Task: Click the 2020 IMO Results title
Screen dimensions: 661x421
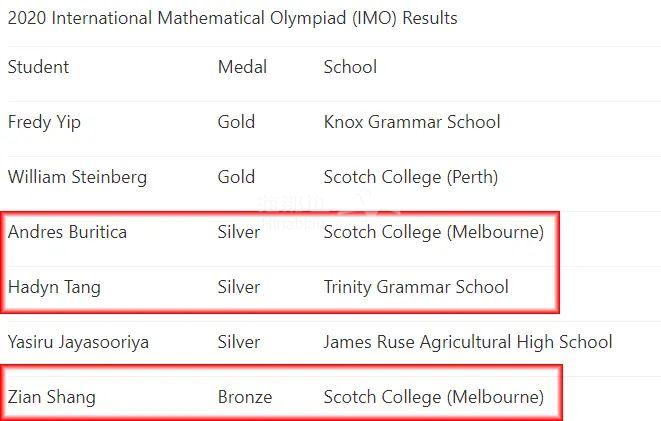Action: point(232,18)
